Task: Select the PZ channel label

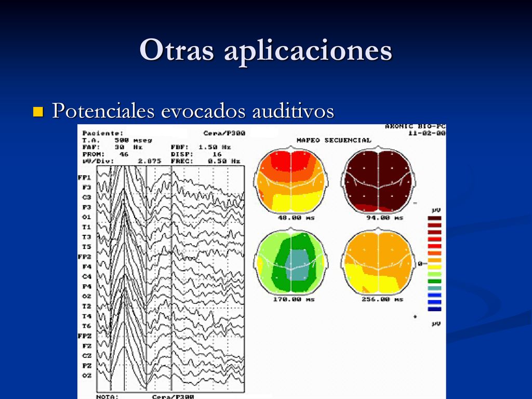Action: pyautogui.click(x=87, y=366)
